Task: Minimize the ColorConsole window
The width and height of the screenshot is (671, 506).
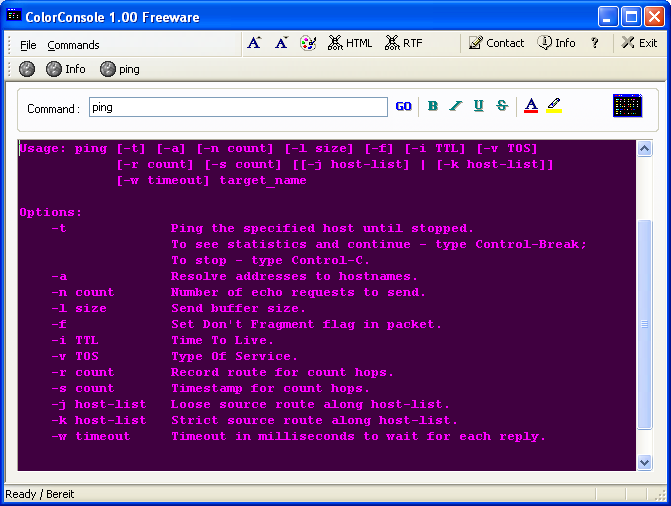Action: pyautogui.click(x=608, y=17)
